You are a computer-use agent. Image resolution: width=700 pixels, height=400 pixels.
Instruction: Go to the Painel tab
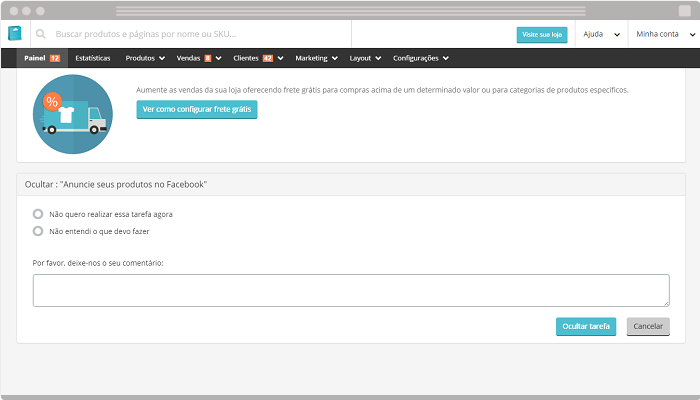point(42,58)
